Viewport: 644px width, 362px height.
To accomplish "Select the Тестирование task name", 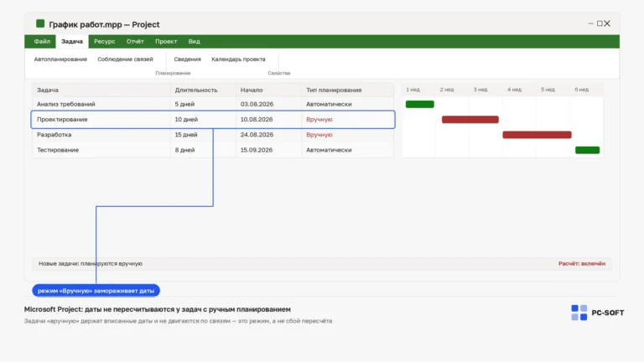I will click(x=58, y=150).
